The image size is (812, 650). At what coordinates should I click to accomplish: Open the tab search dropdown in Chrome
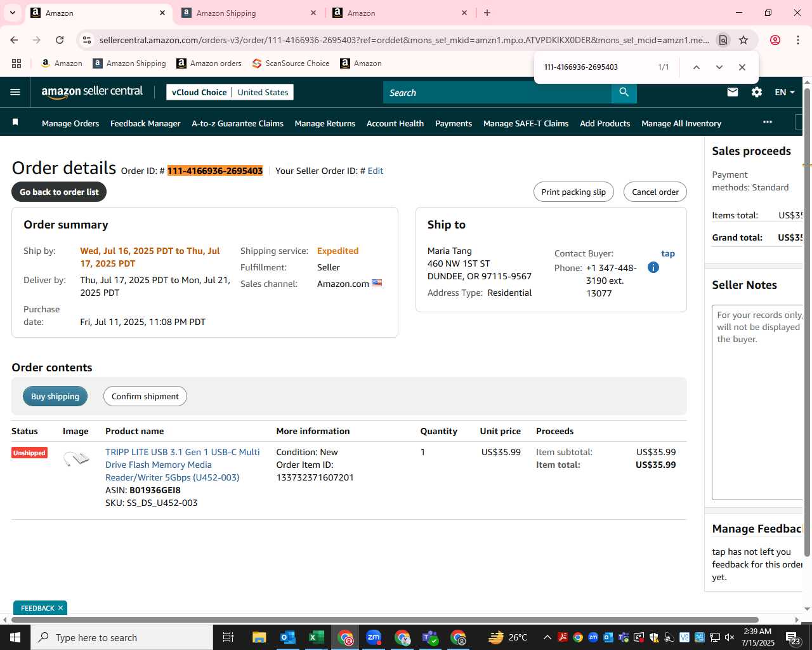pos(13,13)
